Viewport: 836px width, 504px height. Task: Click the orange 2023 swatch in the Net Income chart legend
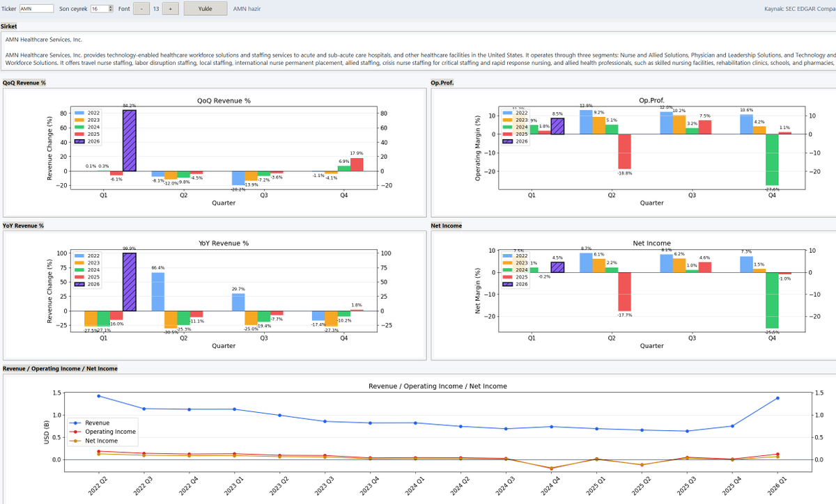coord(506,262)
